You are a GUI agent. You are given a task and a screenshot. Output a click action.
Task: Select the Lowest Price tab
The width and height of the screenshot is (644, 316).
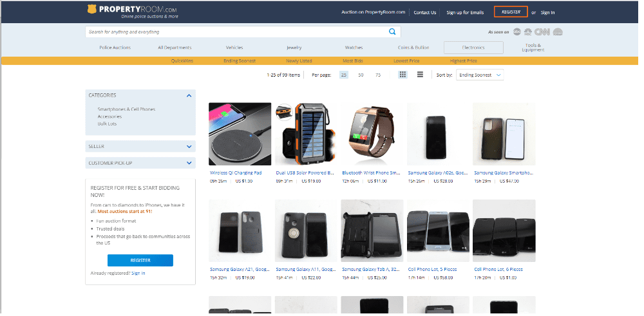coord(406,60)
